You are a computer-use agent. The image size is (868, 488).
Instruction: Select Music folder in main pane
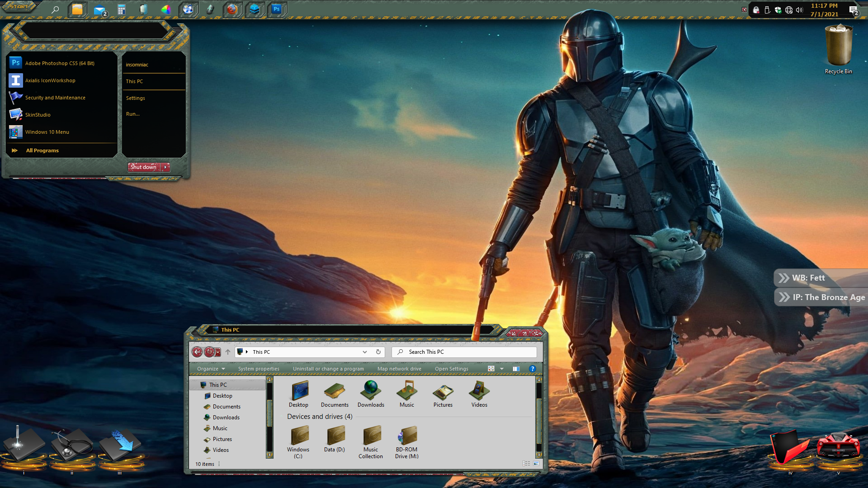407,394
